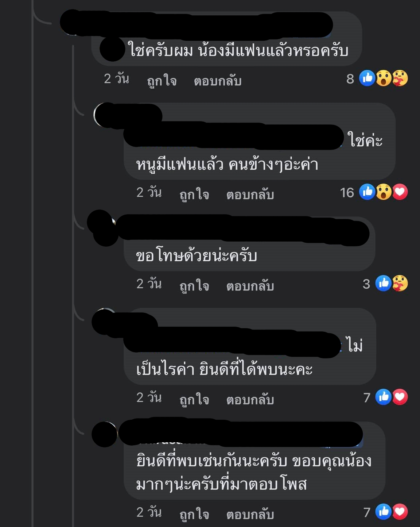The height and width of the screenshot is (527, 420).
Task: Click the like icon on the last comment
Action: pos(384,512)
